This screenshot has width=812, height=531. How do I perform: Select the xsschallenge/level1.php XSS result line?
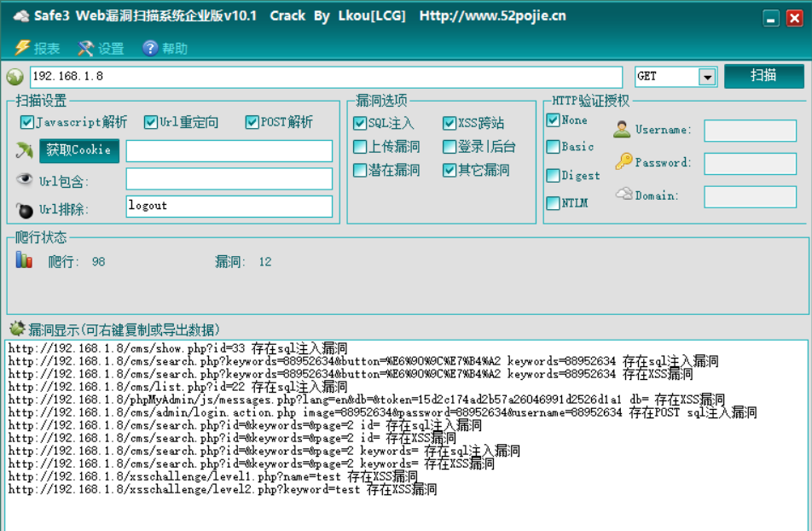pyautogui.click(x=213, y=476)
